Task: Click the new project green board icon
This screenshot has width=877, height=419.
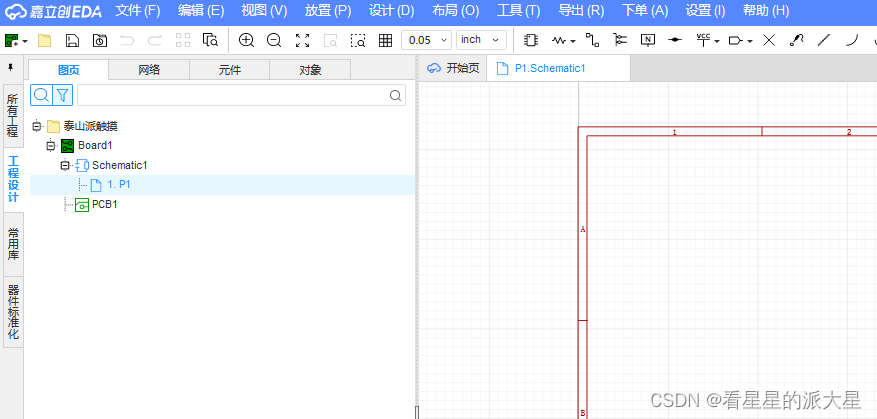Action: click(x=12, y=40)
